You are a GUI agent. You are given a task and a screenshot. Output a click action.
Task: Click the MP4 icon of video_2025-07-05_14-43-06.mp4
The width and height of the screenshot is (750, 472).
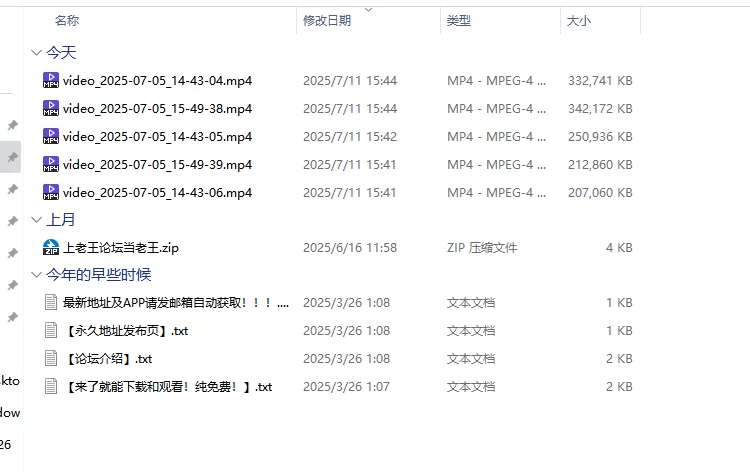(x=51, y=192)
